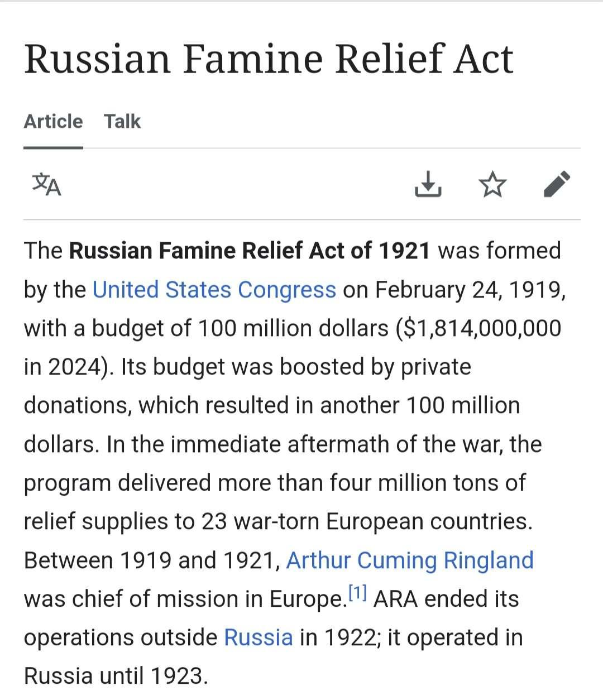Edit the article with the pencil icon

(557, 185)
